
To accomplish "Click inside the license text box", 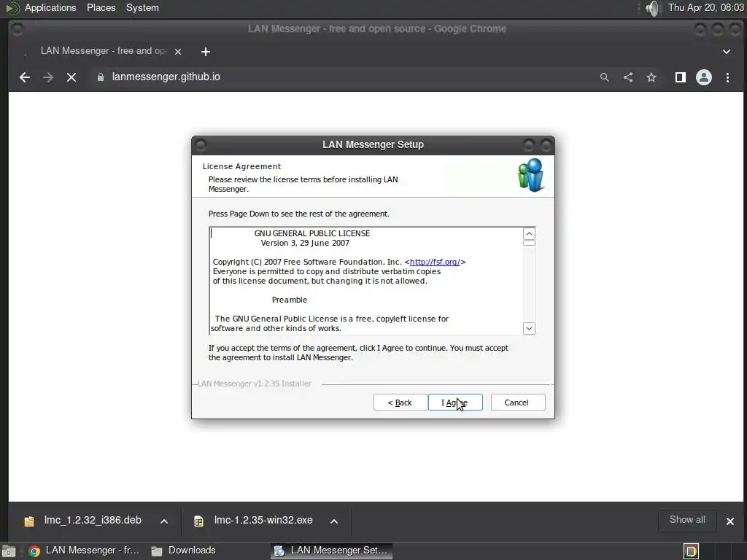I will [366, 281].
